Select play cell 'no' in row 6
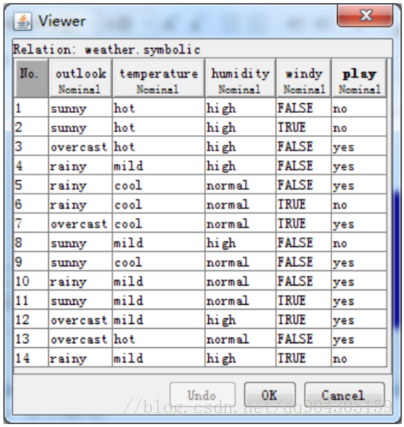The width and height of the screenshot is (404, 427). 359,204
